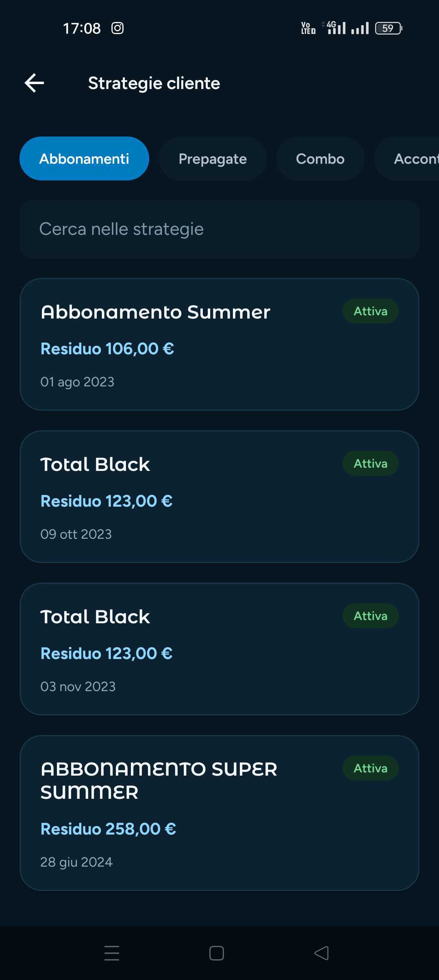Tap the battery indicator icon
Viewport: 439px width, 980px height.
click(x=389, y=28)
